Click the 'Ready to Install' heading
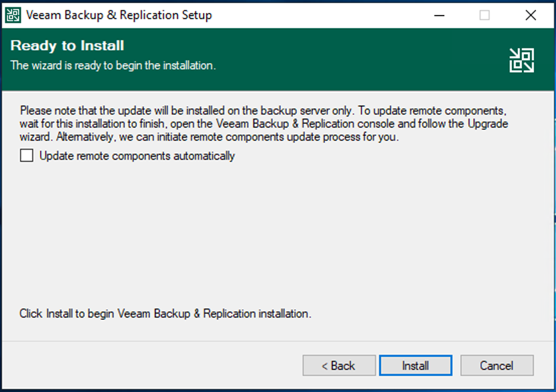556x392 pixels. tap(67, 46)
